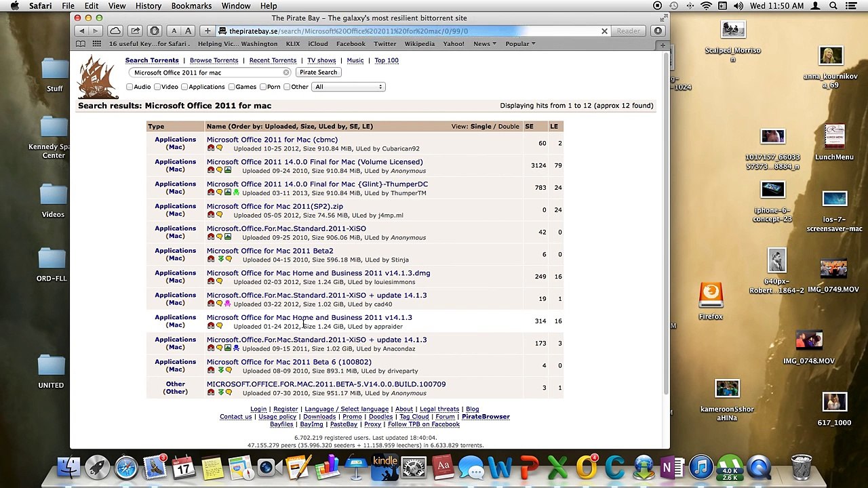Click the green arrow icon on Beta2 row

pos(220,260)
